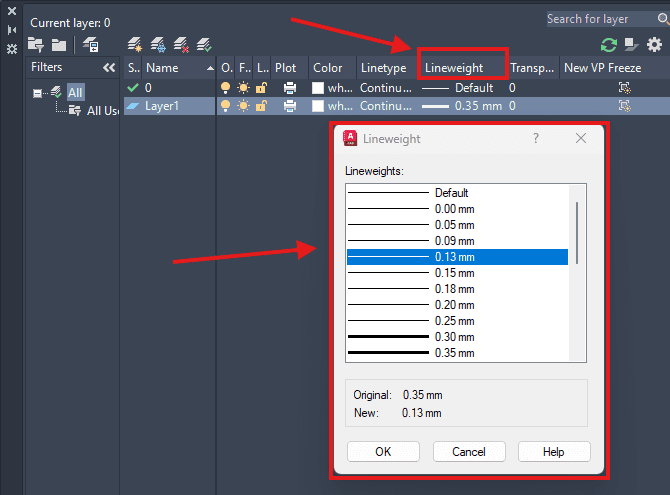
Task: Toggle the lock icon for Layer1
Action: [261, 105]
